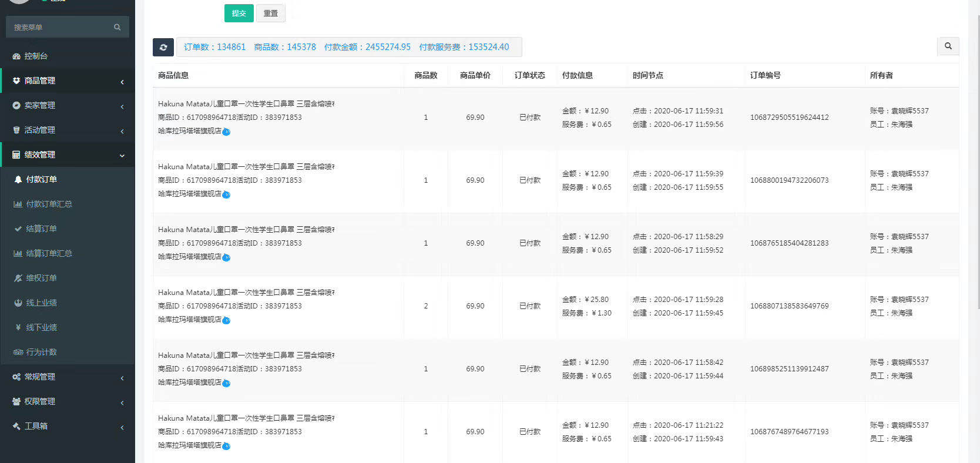Open the 控制台 dashboard icon in sidebar
Viewport: 980px width, 463px height.
pos(16,56)
